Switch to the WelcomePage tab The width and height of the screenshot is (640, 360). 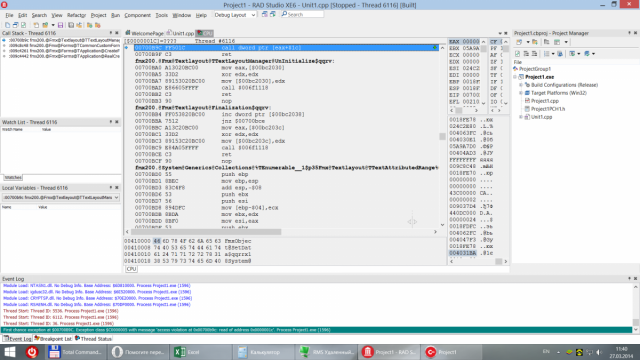144,33
